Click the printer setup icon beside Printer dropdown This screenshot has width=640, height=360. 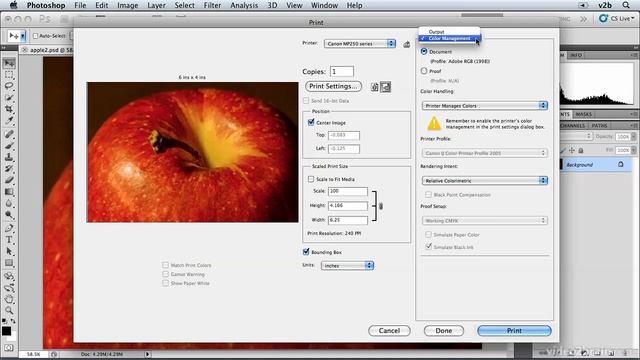(407, 44)
